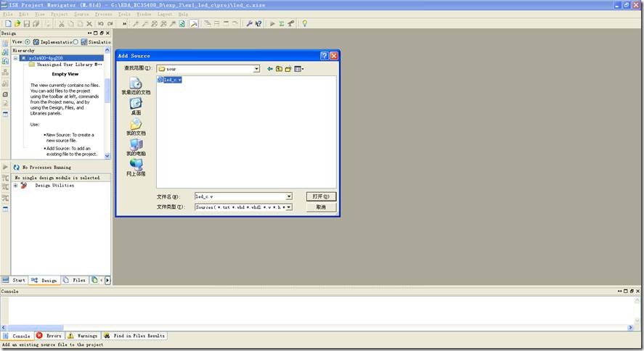Open the look-in folder dropdown
The image size is (644, 351).
click(x=256, y=69)
